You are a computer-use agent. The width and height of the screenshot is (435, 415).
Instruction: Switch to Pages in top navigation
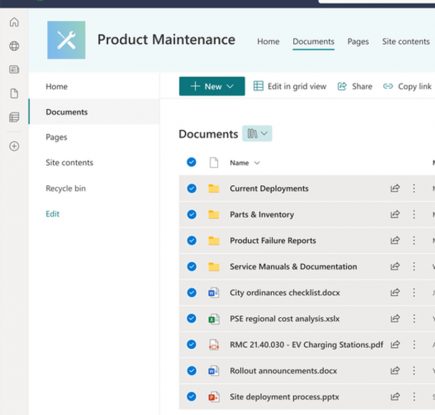point(358,42)
